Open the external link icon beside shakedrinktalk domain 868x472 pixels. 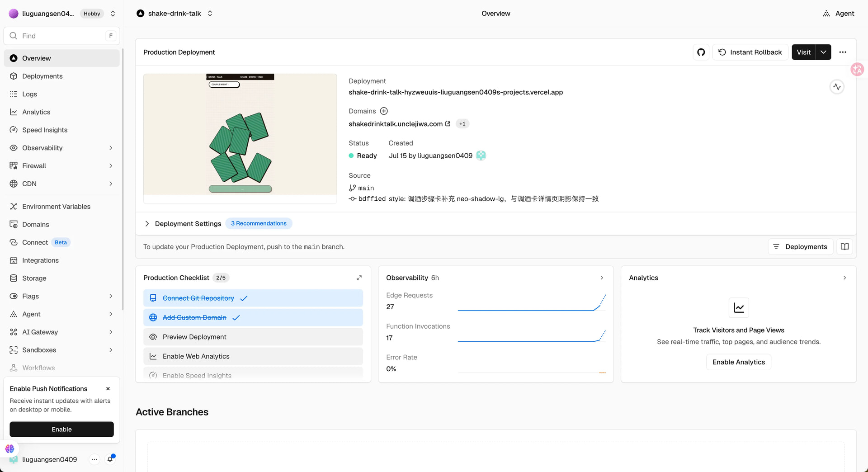coord(448,124)
